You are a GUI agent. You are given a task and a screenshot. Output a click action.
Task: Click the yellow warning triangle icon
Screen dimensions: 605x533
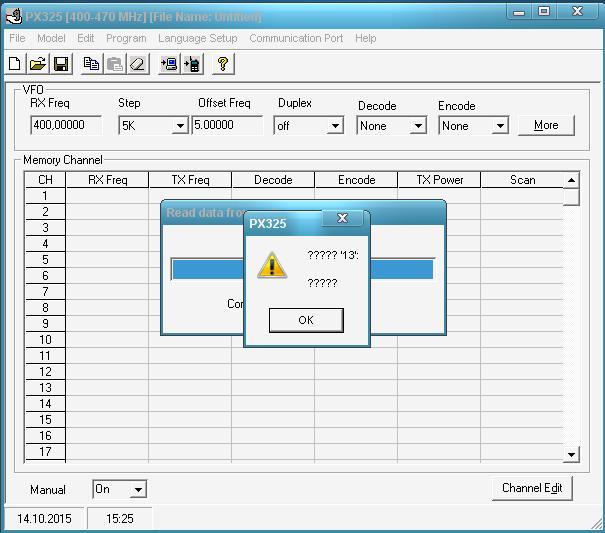(x=272, y=265)
